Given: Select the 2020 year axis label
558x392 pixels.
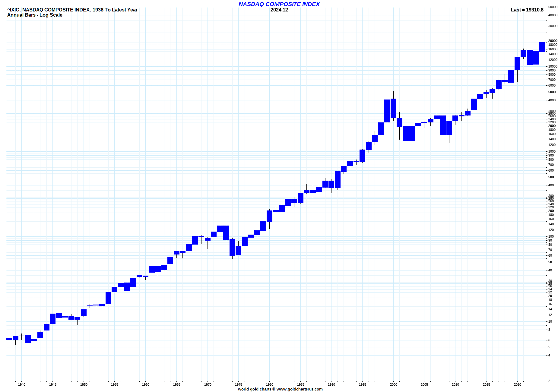Looking at the screenshot, I should pos(518,384).
